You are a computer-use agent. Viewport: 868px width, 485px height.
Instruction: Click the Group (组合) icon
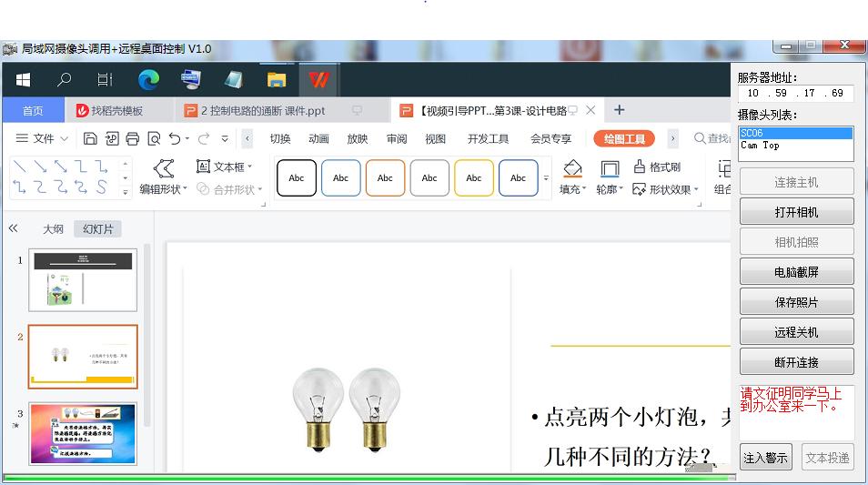[723, 168]
